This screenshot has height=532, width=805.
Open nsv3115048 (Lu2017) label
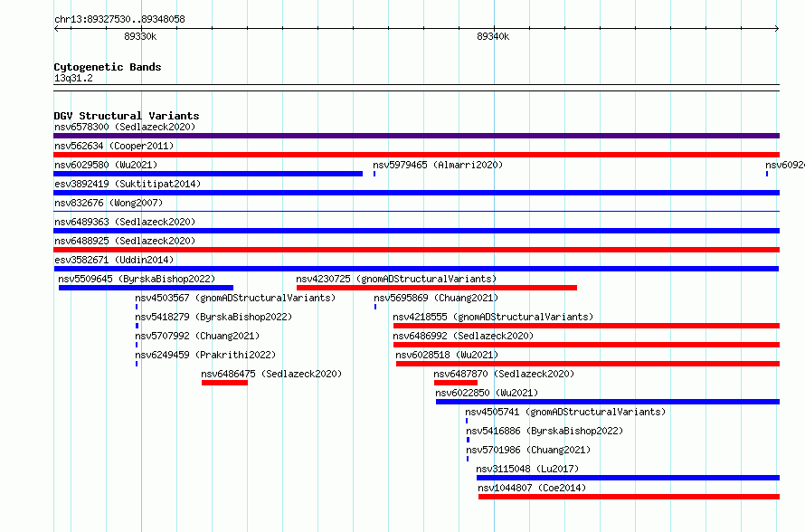(527, 469)
